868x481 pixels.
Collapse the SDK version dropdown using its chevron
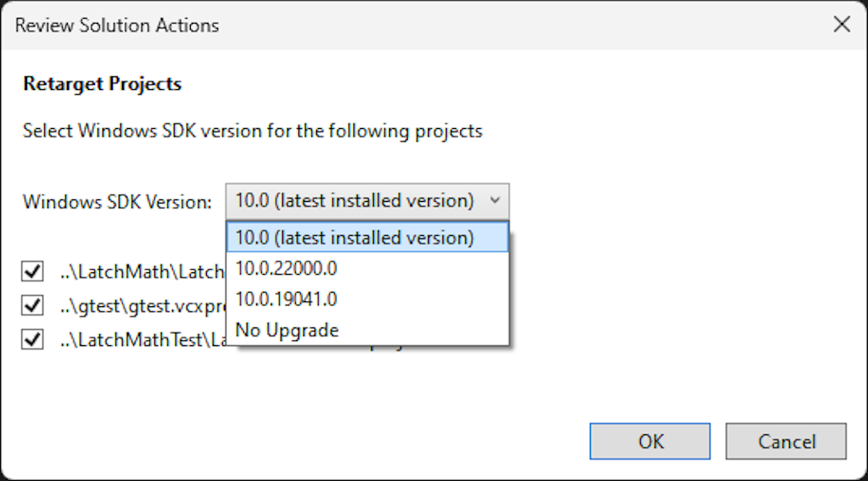(495, 200)
